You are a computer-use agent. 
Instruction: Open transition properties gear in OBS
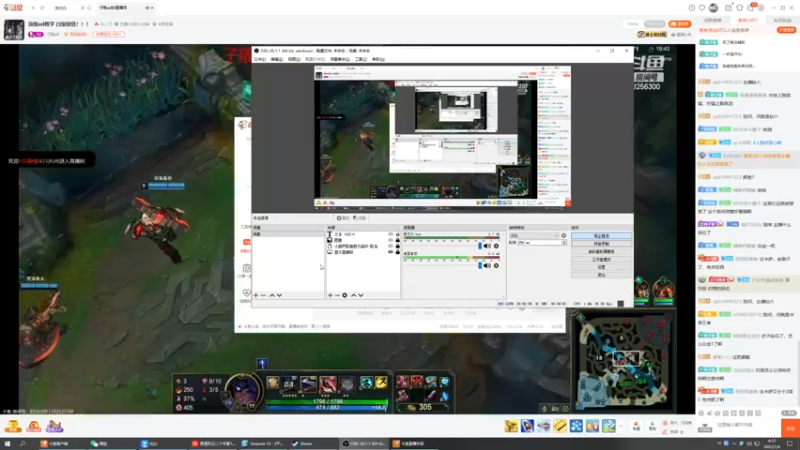(x=564, y=236)
